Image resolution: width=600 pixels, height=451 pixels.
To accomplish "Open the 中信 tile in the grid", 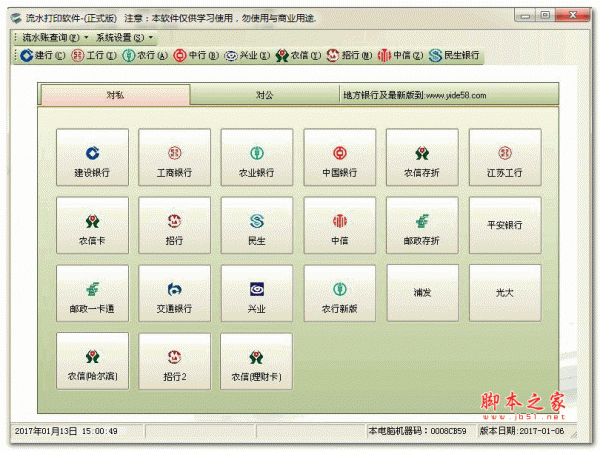I will [x=340, y=225].
